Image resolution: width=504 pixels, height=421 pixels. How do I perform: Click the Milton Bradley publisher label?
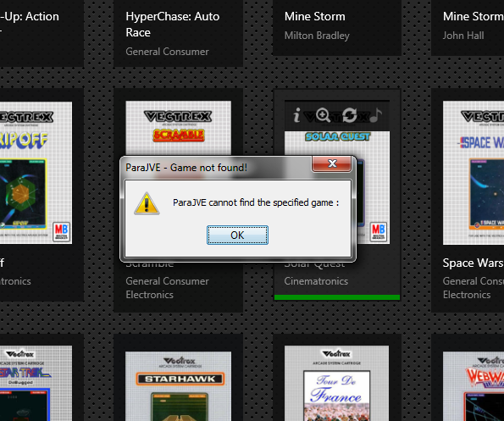pos(317,36)
